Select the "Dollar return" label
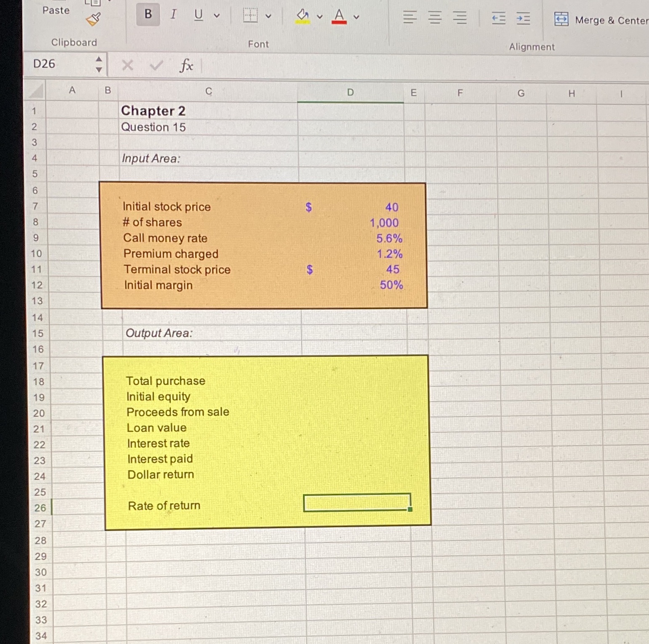 [161, 475]
